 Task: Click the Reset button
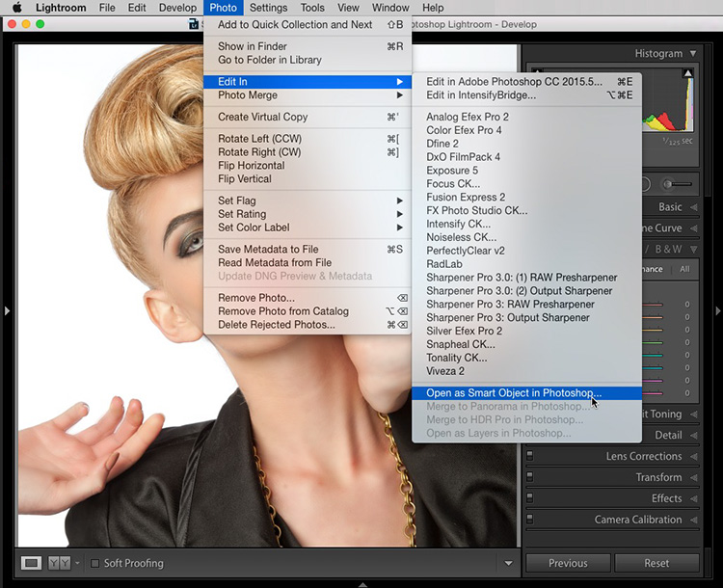click(x=656, y=563)
